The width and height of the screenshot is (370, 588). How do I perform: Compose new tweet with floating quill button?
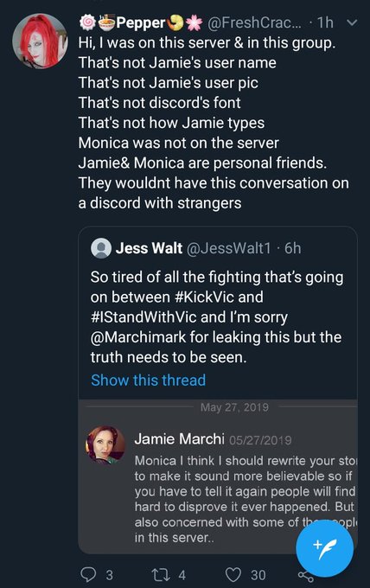click(325, 548)
